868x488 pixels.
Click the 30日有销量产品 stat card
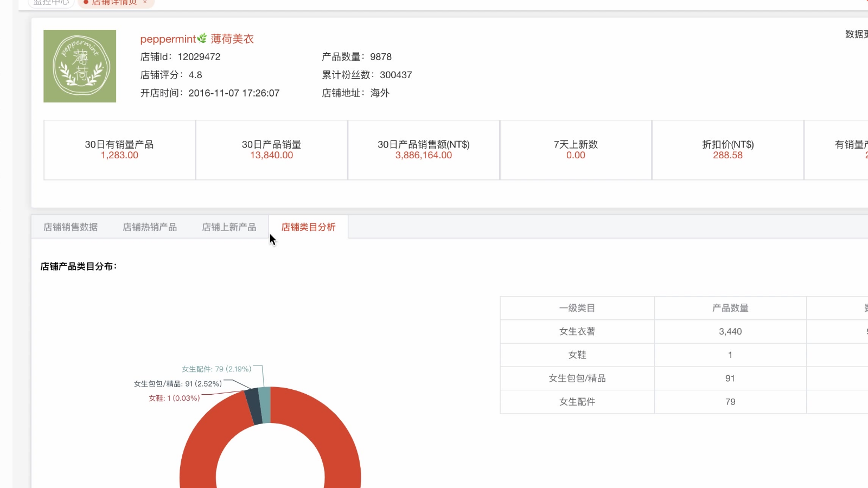point(119,150)
